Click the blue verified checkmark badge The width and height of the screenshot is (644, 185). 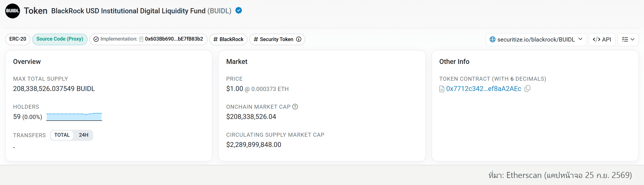pyautogui.click(x=239, y=10)
